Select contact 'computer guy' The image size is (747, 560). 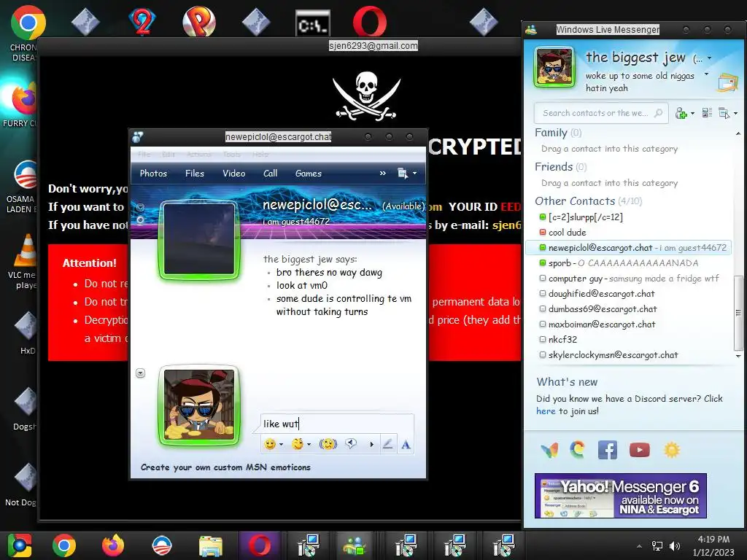click(x=629, y=278)
